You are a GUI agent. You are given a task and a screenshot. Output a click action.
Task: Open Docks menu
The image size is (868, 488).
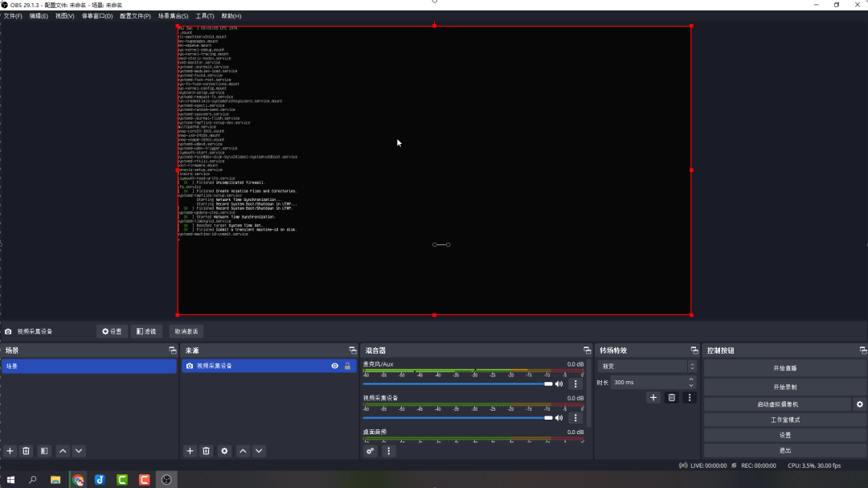[97, 16]
